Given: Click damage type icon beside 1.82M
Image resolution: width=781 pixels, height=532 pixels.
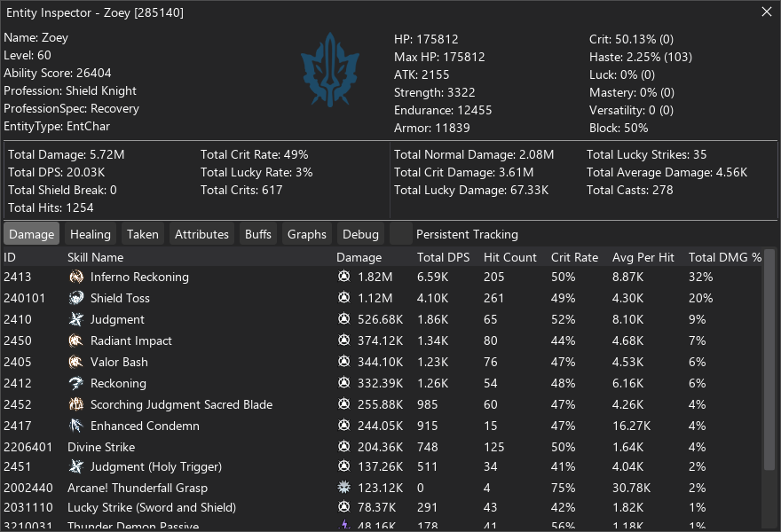Looking at the screenshot, I should 343,277.
